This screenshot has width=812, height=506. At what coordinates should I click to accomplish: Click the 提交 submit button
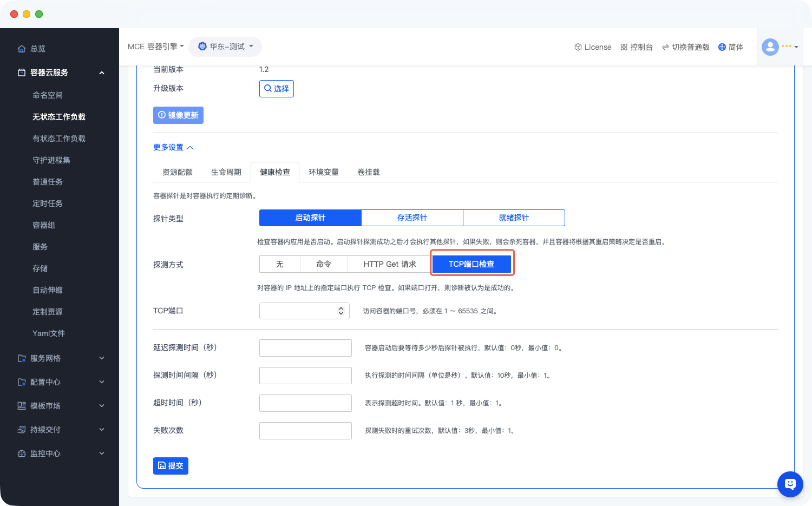coord(171,466)
